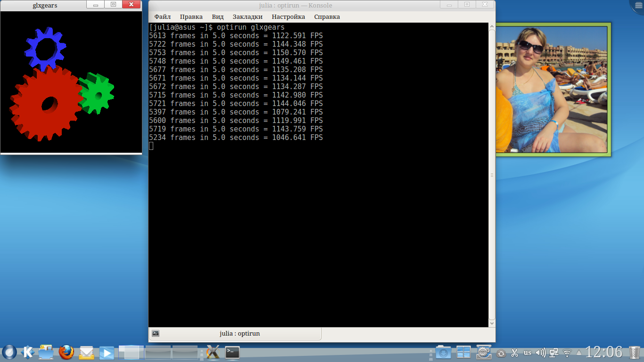The image size is (644, 362).
Task: Click the 12:06 digital clock
Action: 604,352
